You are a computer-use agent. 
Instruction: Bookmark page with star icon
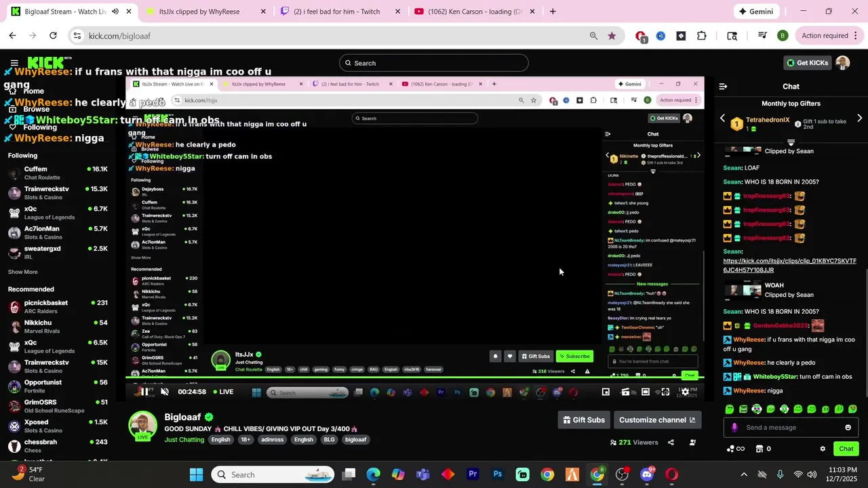click(612, 36)
